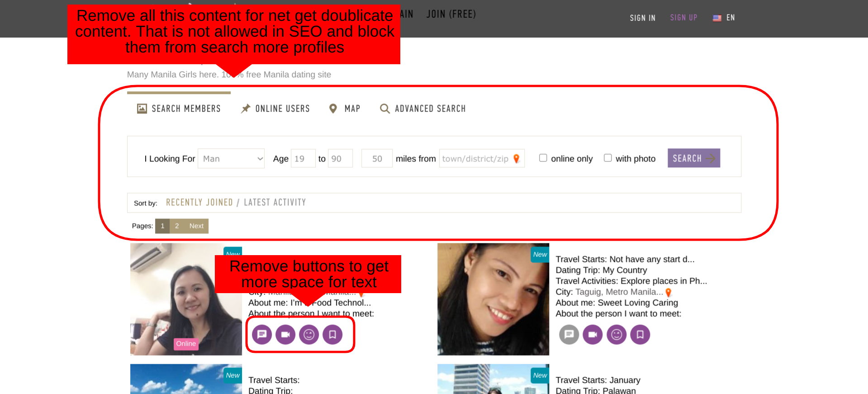Open the Looking For gender dropdown
The height and width of the screenshot is (394, 868).
tap(231, 159)
